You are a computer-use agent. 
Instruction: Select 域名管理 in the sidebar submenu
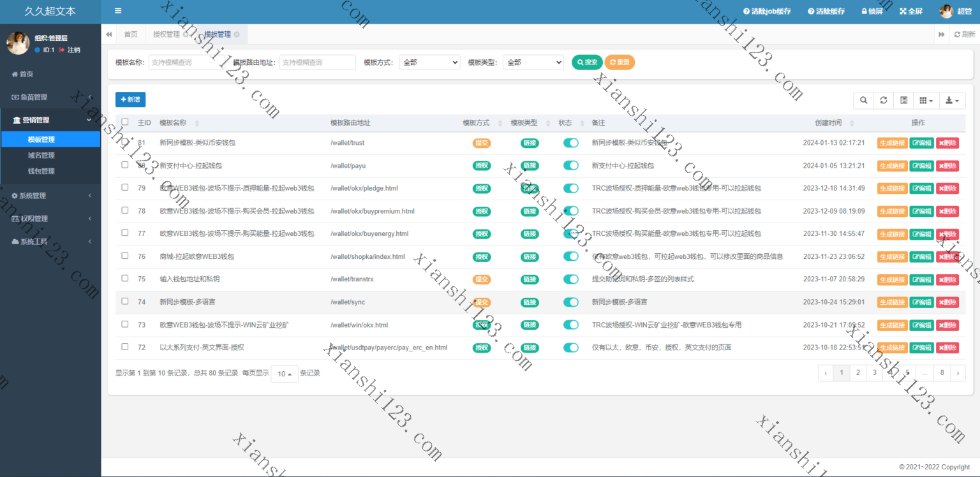pos(50,155)
